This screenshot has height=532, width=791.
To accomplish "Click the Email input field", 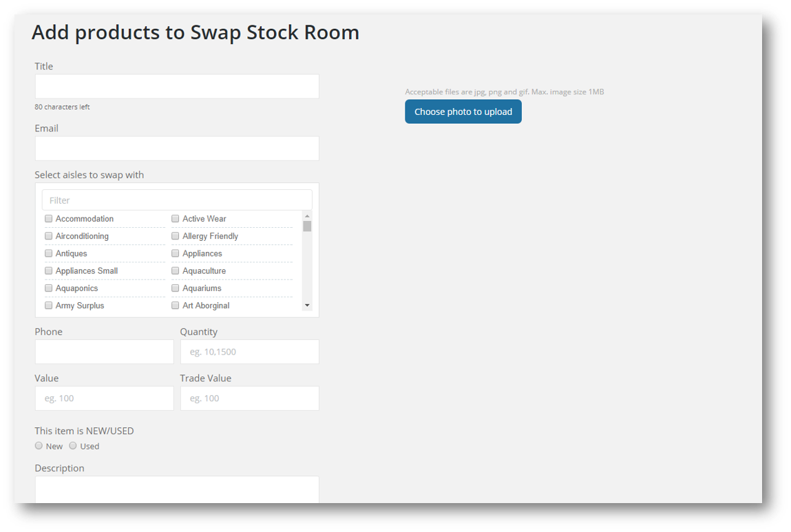I will coord(176,148).
